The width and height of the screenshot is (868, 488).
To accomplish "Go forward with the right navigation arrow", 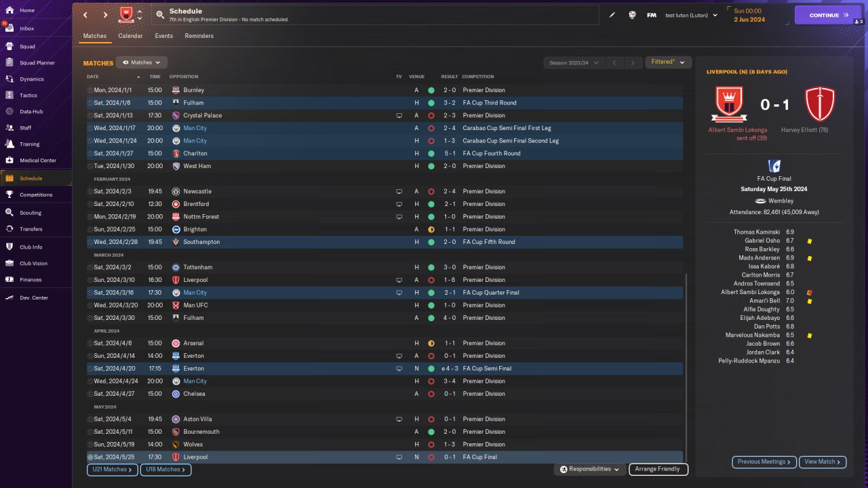I will click(105, 15).
